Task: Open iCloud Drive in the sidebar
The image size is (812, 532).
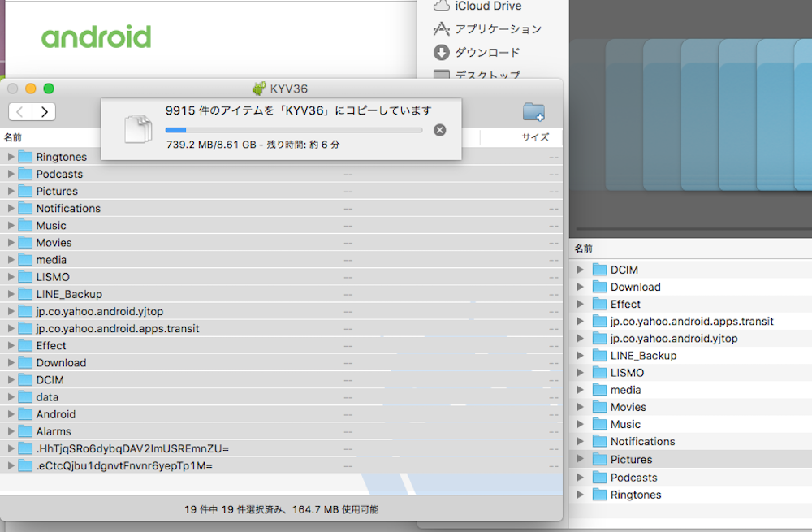Action: pyautogui.click(x=487, y=6)
